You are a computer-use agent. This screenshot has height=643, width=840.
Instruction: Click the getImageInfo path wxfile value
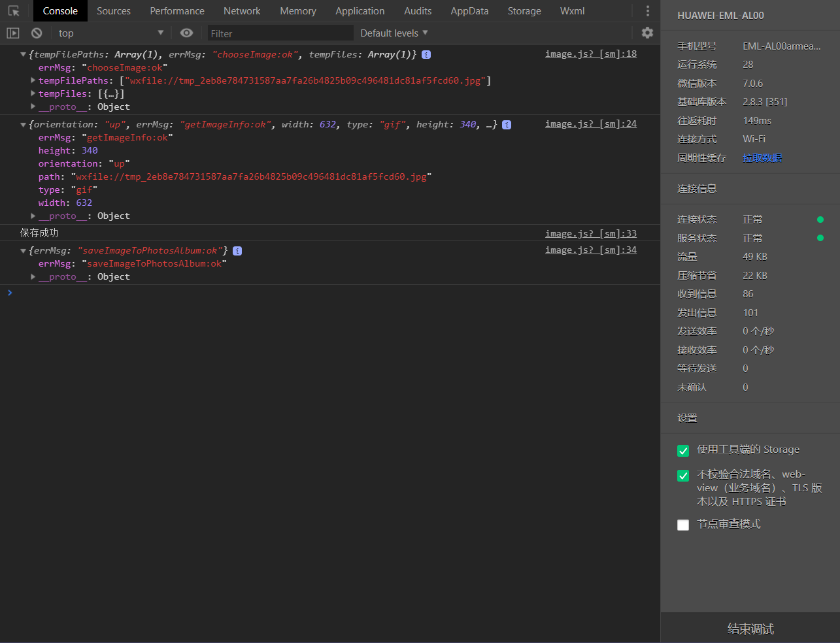[x=252, y=176]
